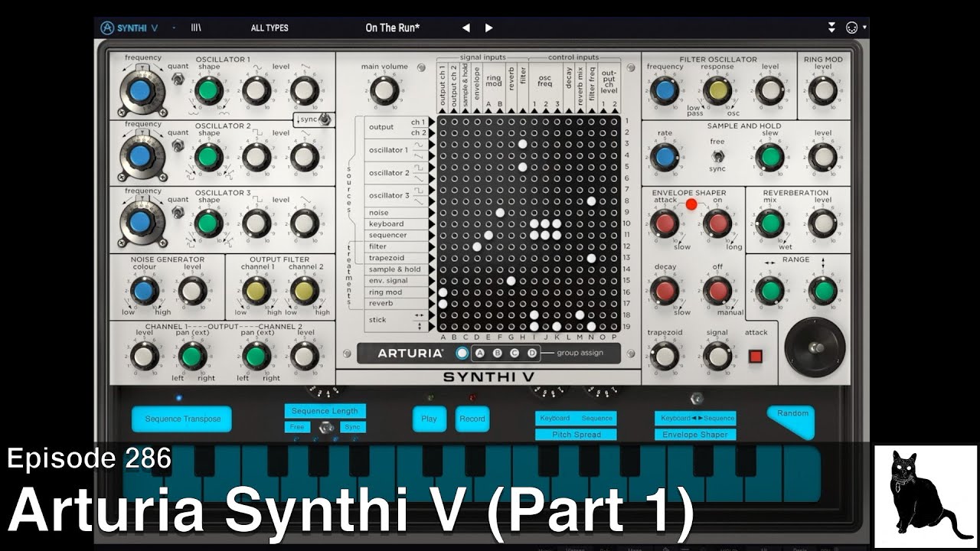Toggle the oscillator sync switch
Image resolution: width=980 pixels, height=551 pixels.
[x=324, y=119]
